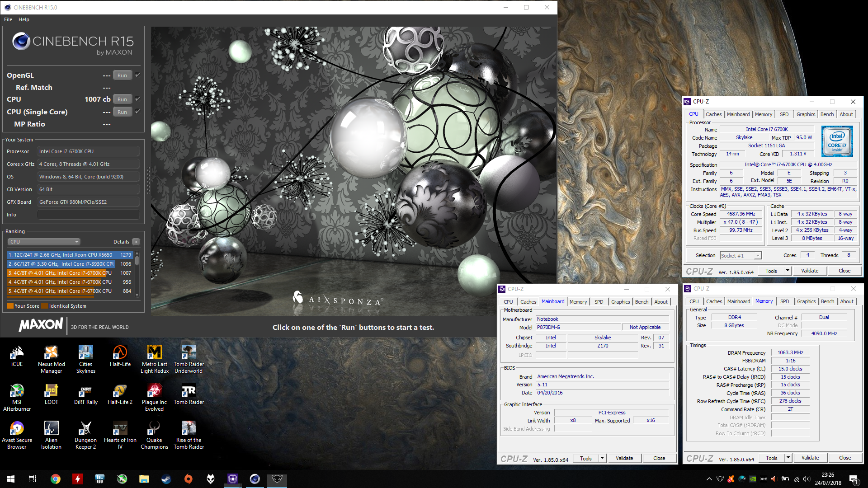Click the ranking list scroll-up arrow

coord(137,253)
